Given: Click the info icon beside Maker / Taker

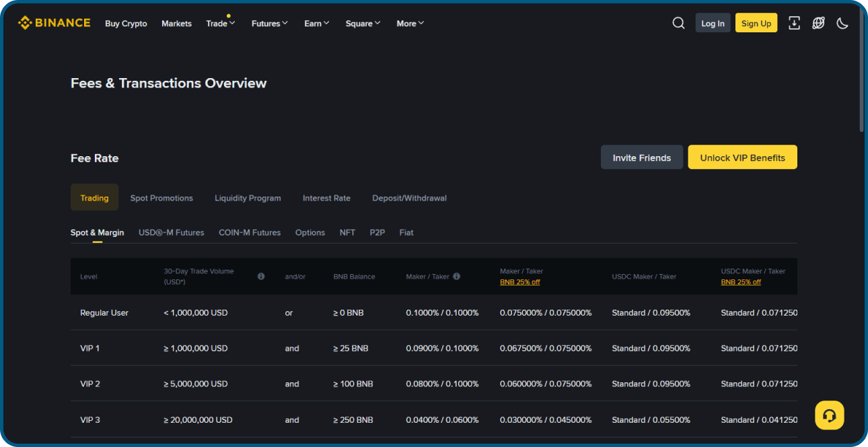Looking at the screenshot, I should 456,276.
